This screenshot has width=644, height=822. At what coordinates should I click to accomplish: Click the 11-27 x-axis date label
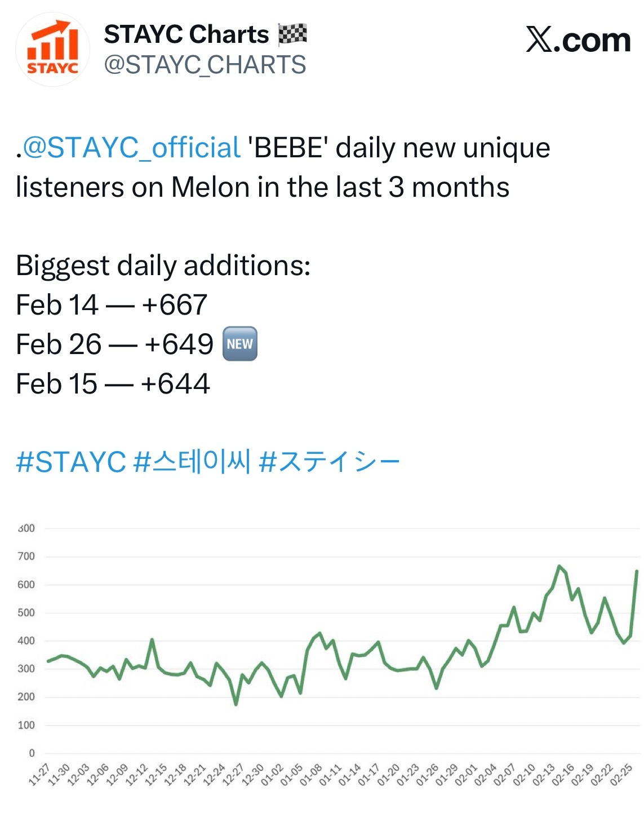click(39, 775)
